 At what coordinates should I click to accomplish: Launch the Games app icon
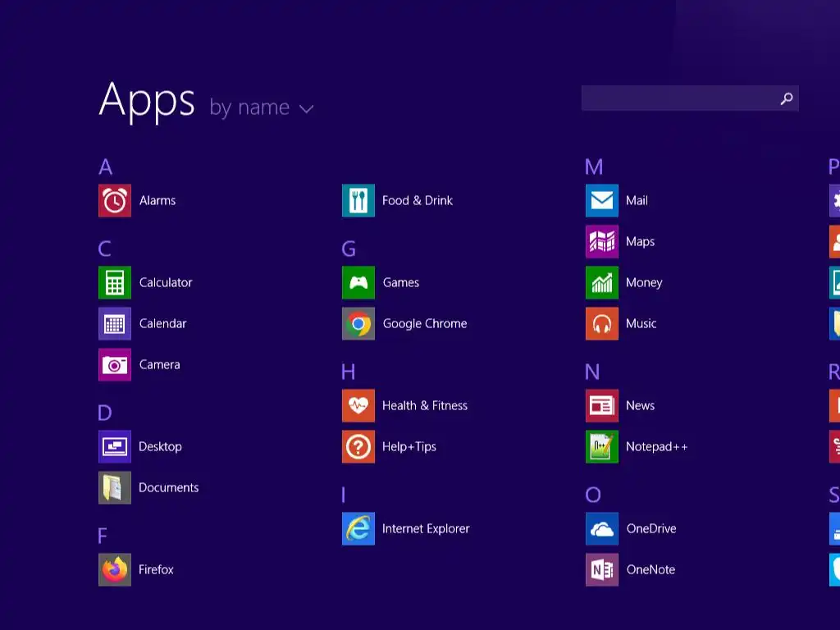tap(358, 283)
